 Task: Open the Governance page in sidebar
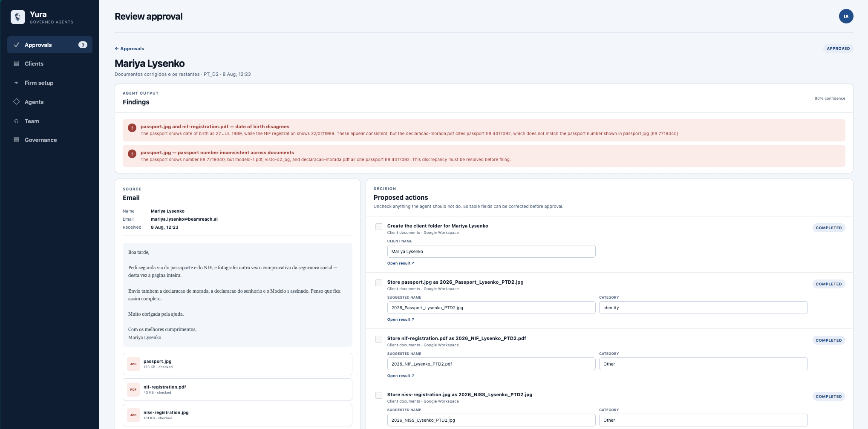(50, 140)
